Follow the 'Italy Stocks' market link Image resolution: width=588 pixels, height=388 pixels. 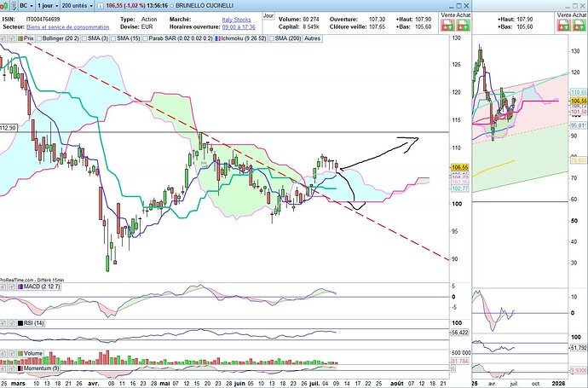pos(237,20)
